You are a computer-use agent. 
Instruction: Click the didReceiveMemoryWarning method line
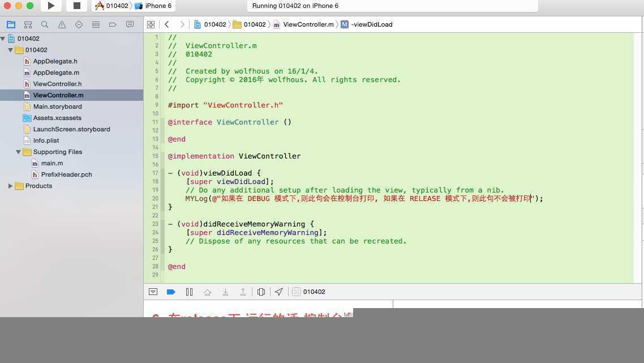241,224
